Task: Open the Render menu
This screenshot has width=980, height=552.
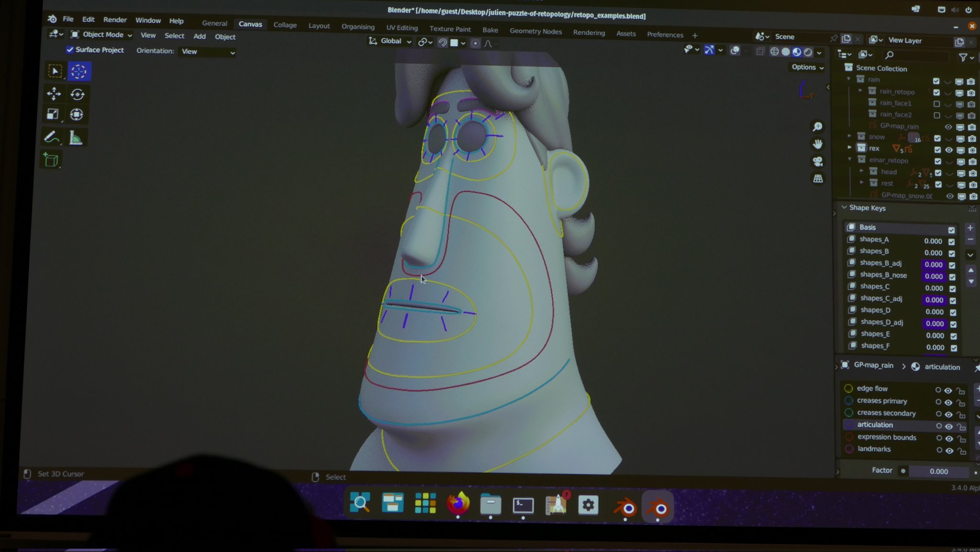Action: [115, 20]
